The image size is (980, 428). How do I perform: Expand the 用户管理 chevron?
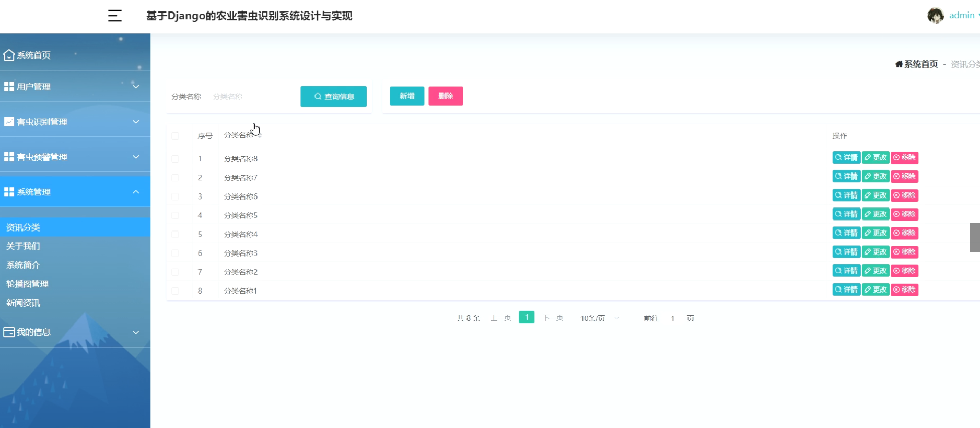pos(136,86)
